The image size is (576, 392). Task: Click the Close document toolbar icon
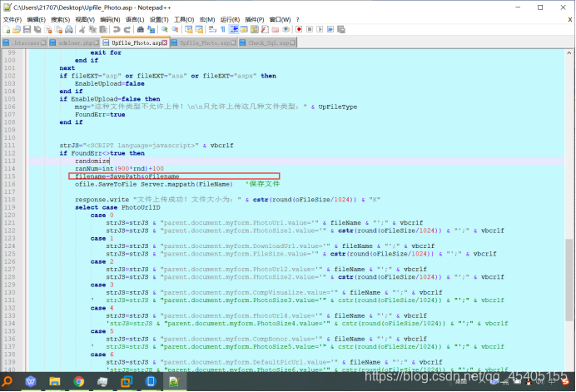(48, 30)
